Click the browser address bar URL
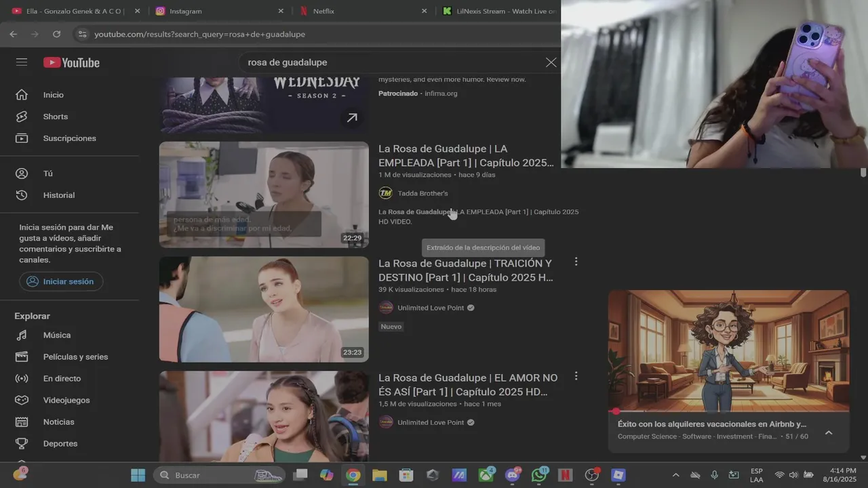The height and width of the screenshot is (488, 868). point(199,34)
